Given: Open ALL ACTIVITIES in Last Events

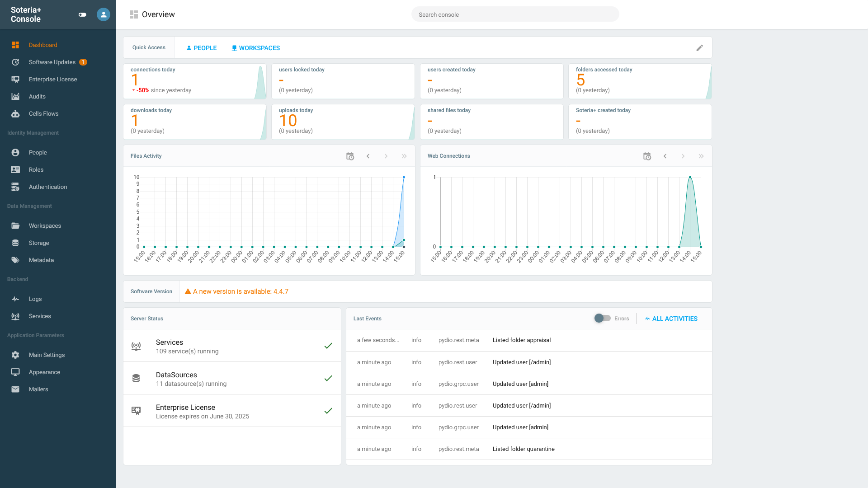Looking at the screenshot, I should (x=671, y=319).
